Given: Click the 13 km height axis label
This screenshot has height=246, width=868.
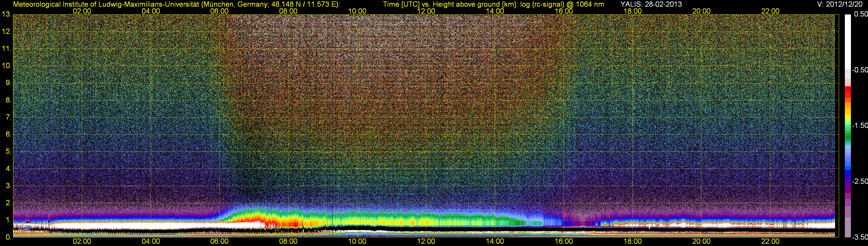Looking at the screenshot, I should tap(6, 14).
